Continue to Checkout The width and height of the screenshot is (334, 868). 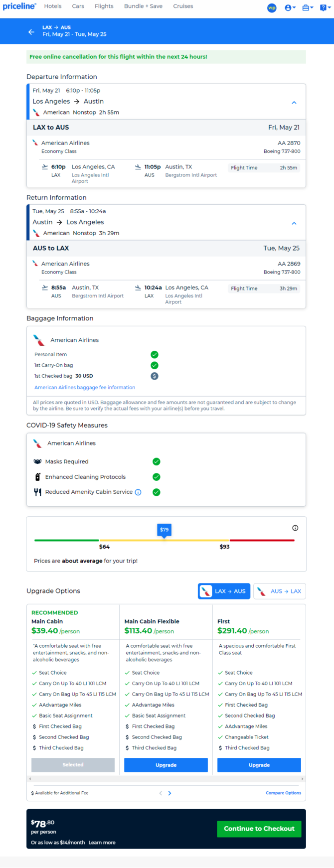[259, 829]
